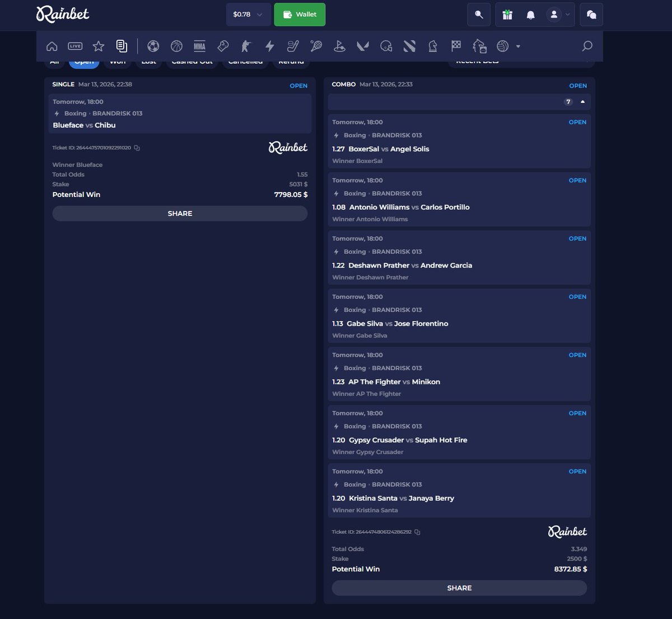Go to the home page icon
This screenshot has width=672, height=619.
tap(52, 46)
